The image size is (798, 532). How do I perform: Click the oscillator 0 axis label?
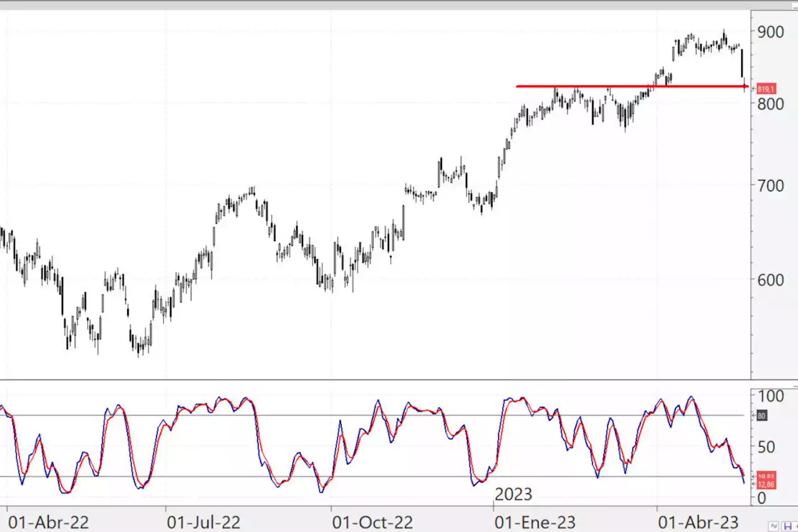coord(762,497)
